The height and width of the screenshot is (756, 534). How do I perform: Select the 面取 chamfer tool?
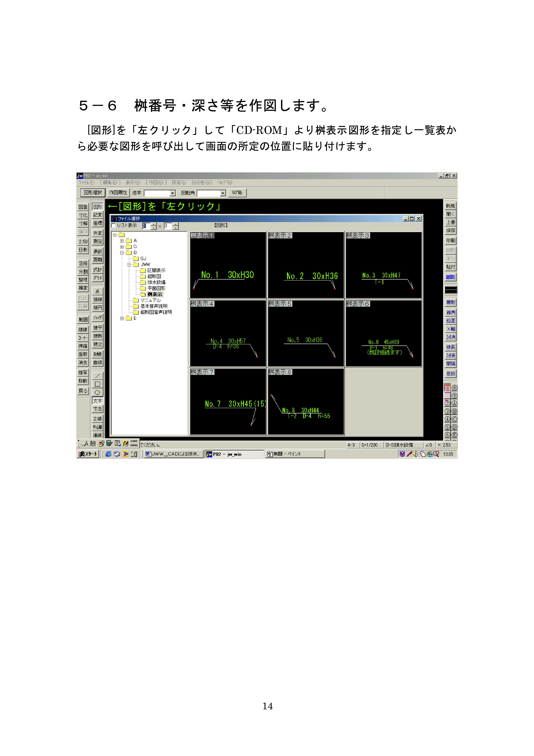click(83, 354)
